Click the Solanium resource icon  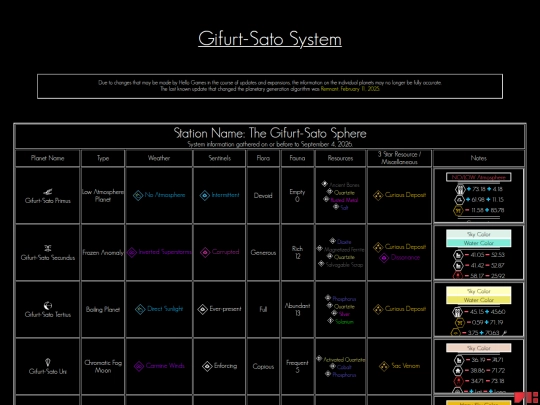(331, 321)
